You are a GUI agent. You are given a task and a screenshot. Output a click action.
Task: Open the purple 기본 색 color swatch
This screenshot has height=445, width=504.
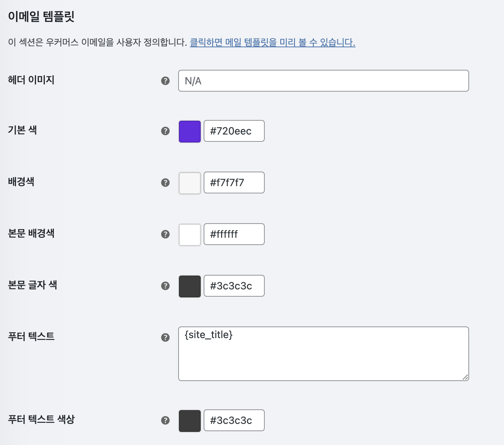[190, 131]
